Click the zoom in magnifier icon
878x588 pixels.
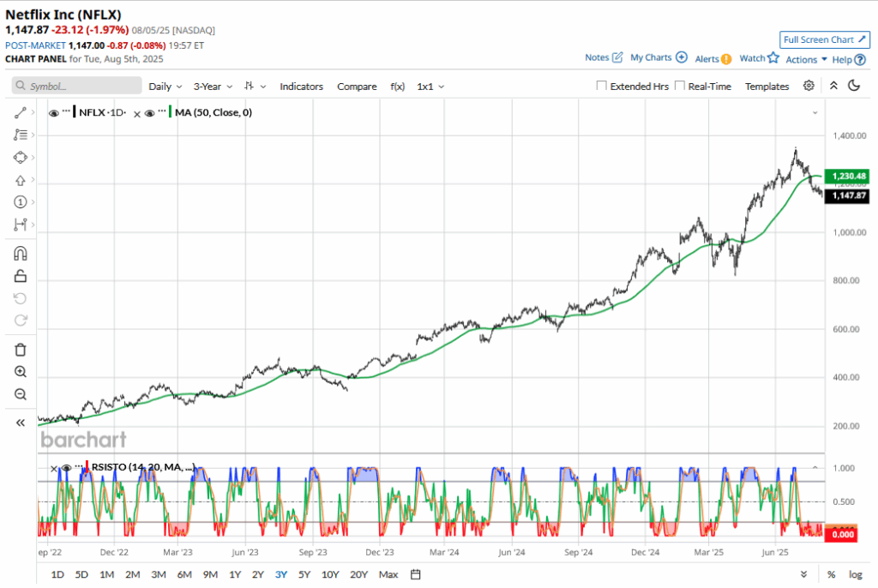[21, 372]
